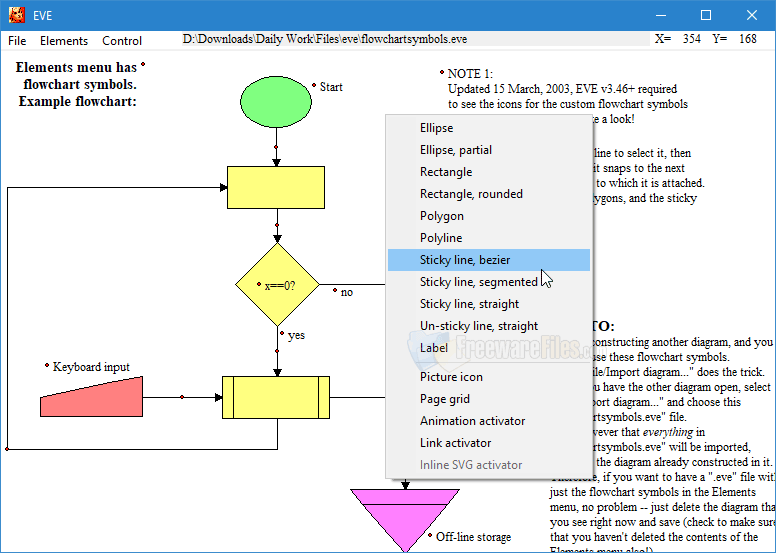Click the "no" branch label
The height and width of the screenshot is (553, 776).
coord(346,292)
